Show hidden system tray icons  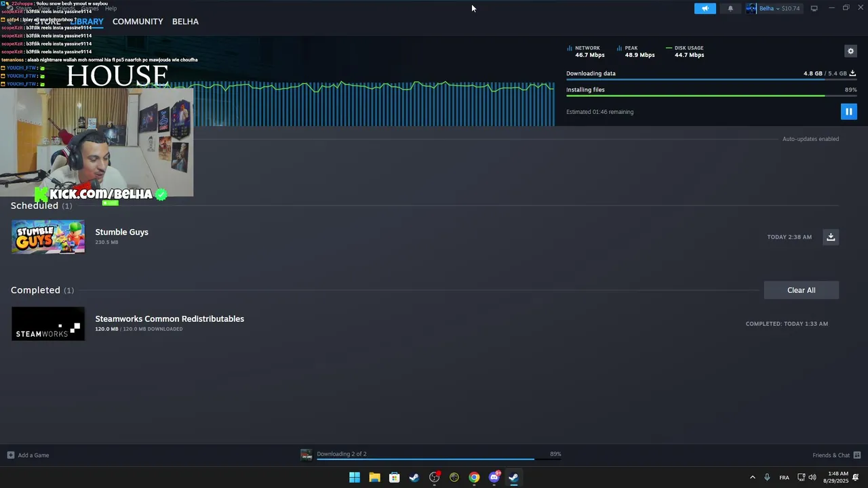click(x=752, y=477)
